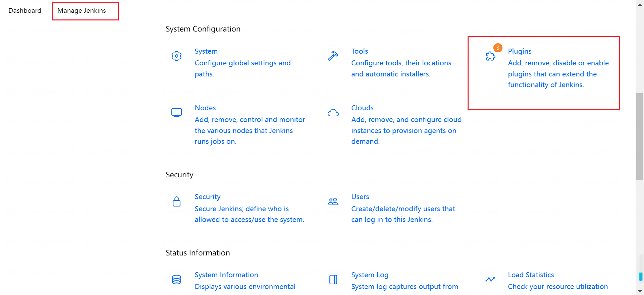The width and height of the screenshot is (644, 295).
Task: Click the vertical scrollbar thumb
Action: click(x=640, y=137)
